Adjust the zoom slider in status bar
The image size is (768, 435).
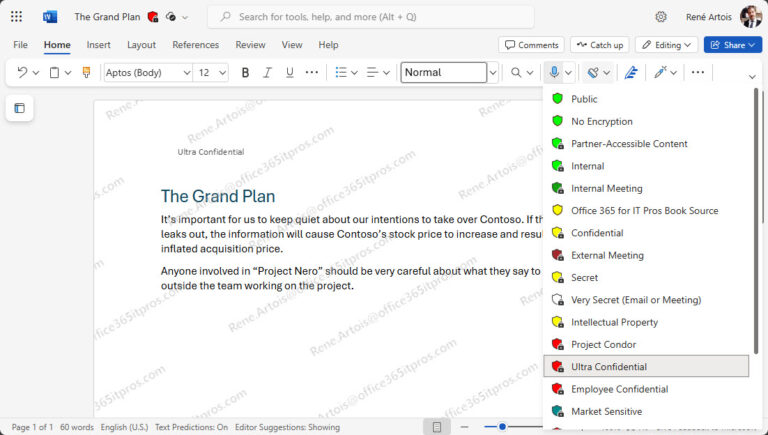click(502, 427)
